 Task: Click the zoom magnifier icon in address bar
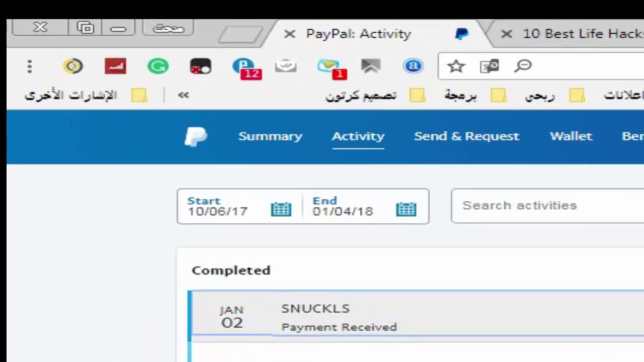point(523,66)
